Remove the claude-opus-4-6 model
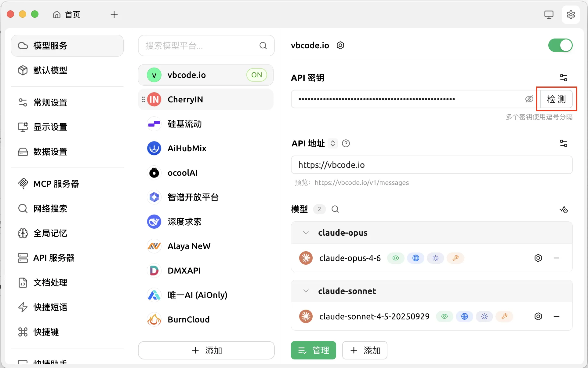588x368 pixels. pos(556,258)
